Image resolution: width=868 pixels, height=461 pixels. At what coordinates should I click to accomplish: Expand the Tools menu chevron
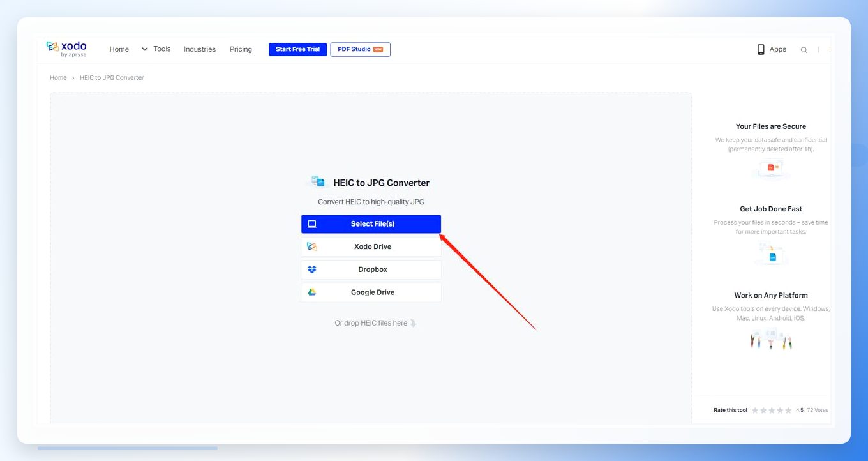[145, 49]
